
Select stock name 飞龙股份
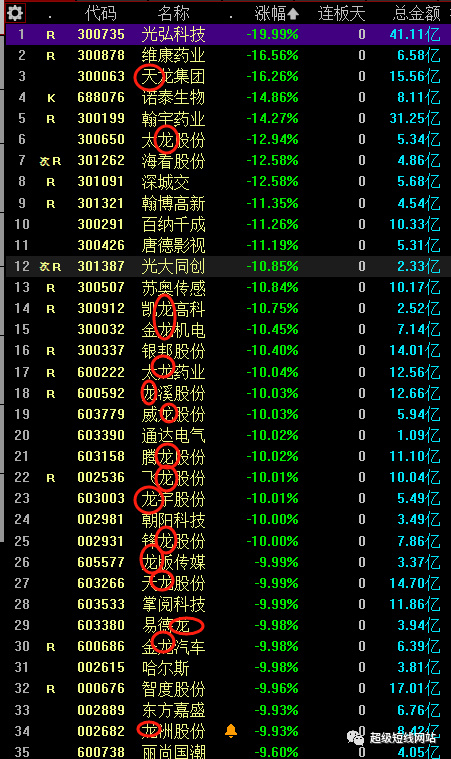click(x=173, y=478)
